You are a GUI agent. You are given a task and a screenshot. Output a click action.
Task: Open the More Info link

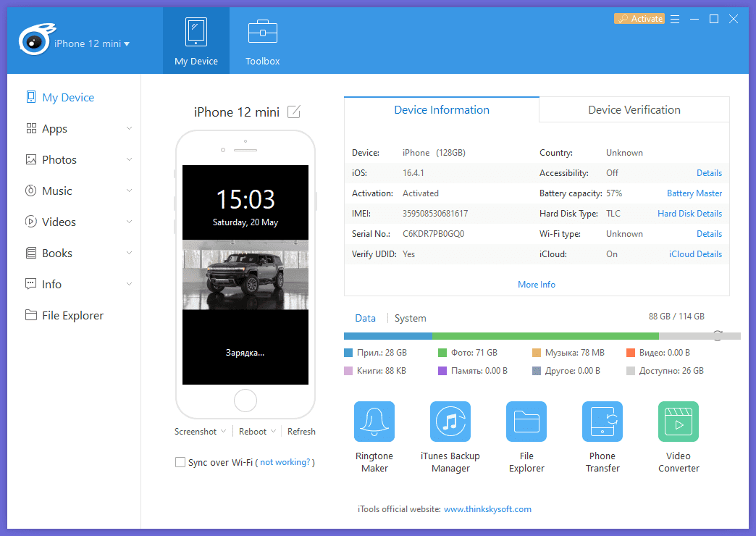[537, 285]
